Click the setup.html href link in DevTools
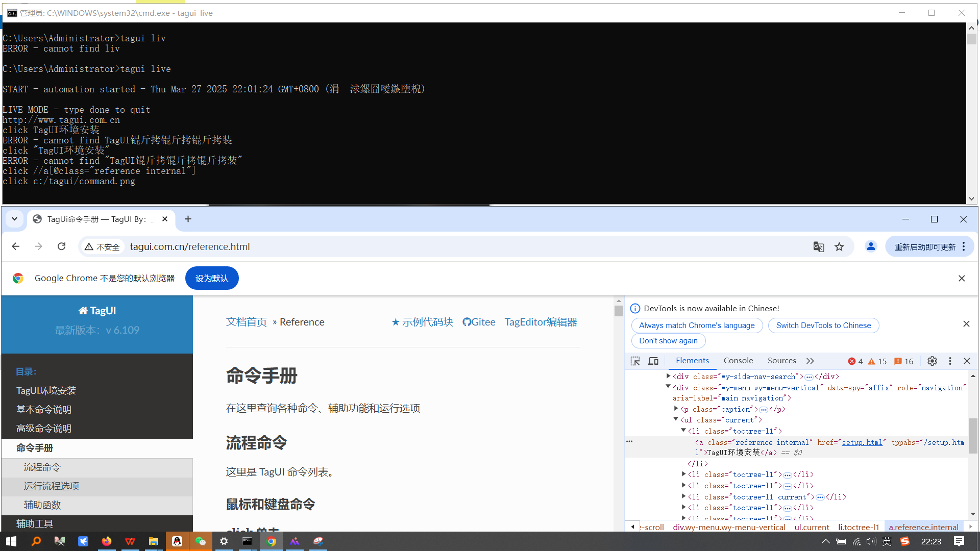Screen dimensions: 980x551 [862, 442]
